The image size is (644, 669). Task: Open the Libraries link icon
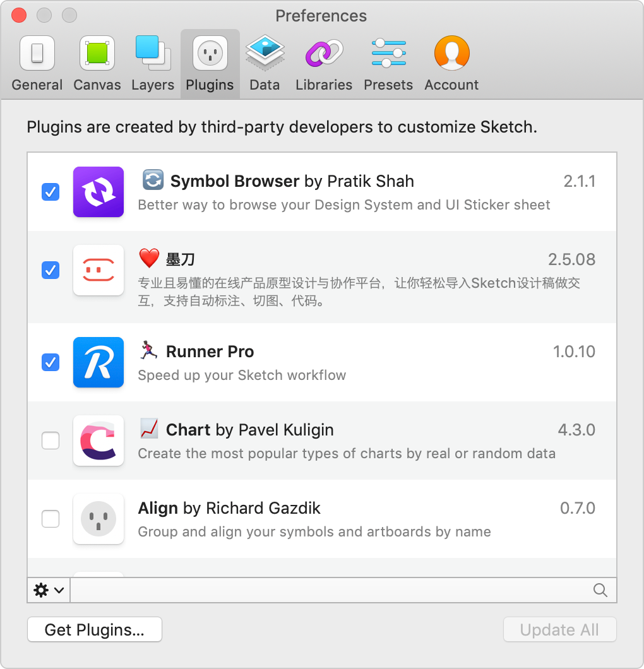point(324,53)
